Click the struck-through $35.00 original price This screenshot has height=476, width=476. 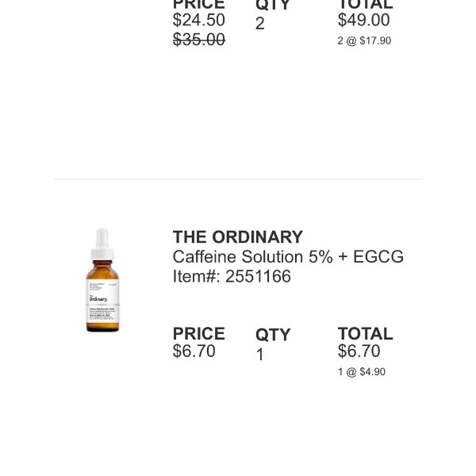click(199, 40)
